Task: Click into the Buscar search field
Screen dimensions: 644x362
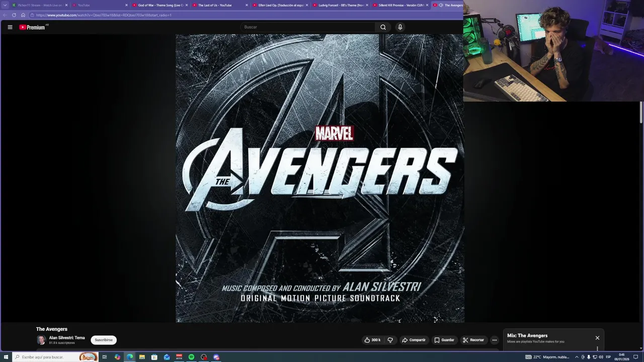Action: [307, 27]
